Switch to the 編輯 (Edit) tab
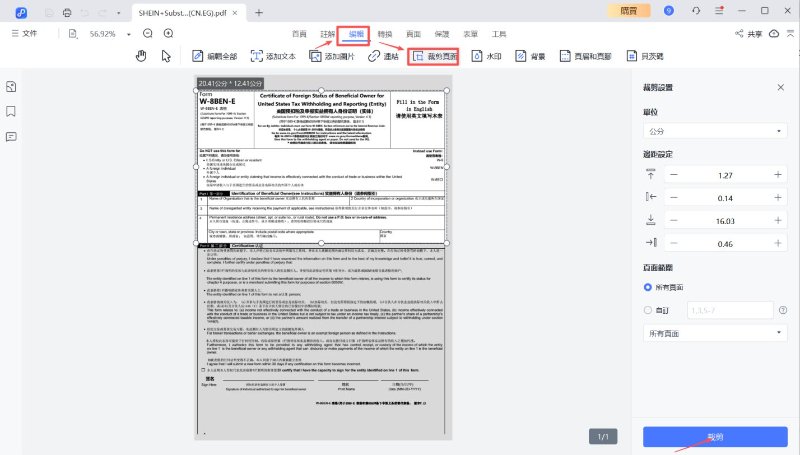The image size is (800, 455). pos(356,34)
